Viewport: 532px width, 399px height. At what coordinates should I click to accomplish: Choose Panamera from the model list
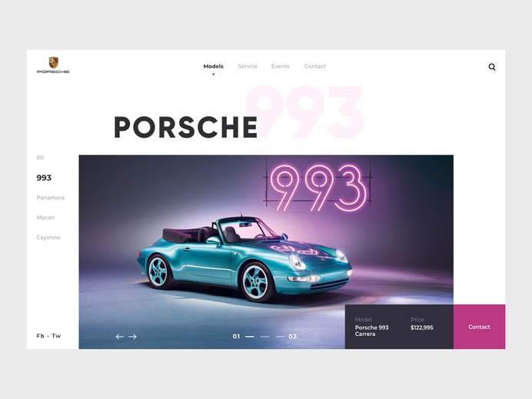(51, 198)
